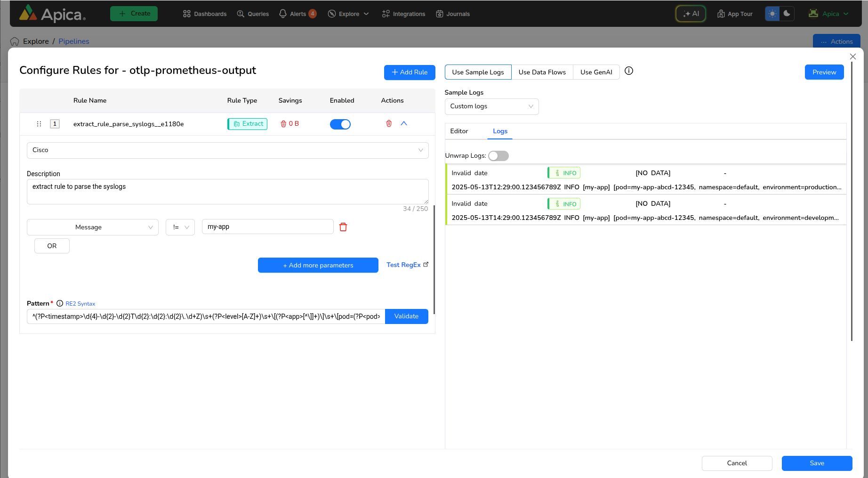Select the Use Data Flows option
This screenshot has height=478, width=868.
click(x=542, y=72)
